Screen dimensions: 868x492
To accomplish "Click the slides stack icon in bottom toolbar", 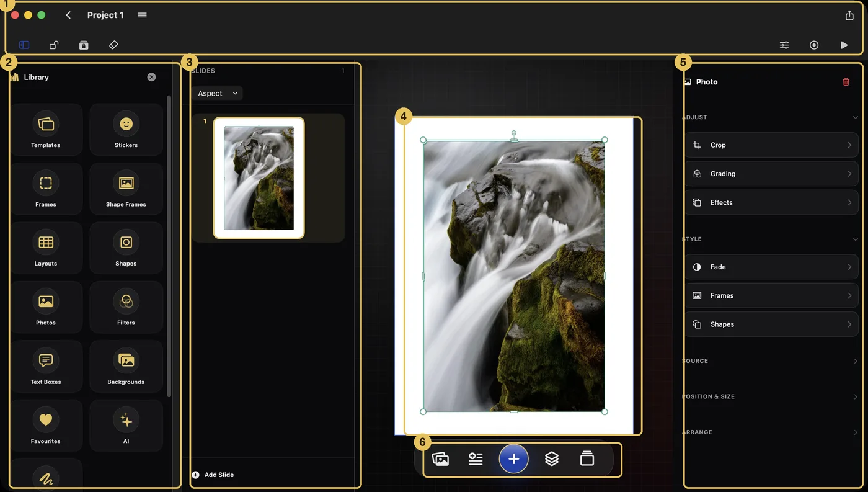I will [587, 459].
